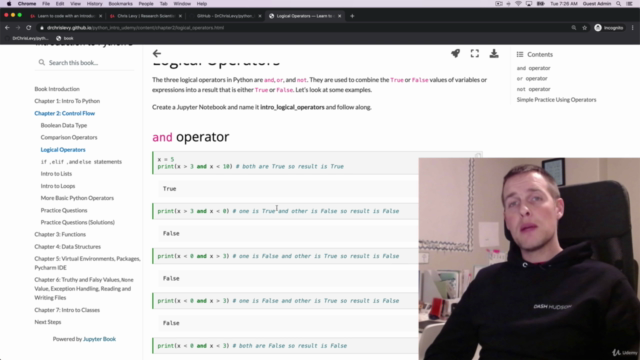Click browser forward arrow
This screenshot has height=360, width=640.
(x=18, y=28)
